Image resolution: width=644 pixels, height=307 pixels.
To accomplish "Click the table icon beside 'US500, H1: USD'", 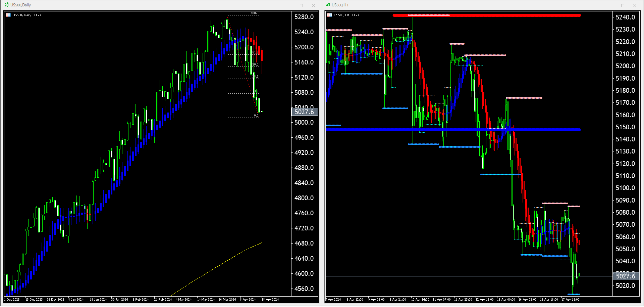I will click(330, 15).
